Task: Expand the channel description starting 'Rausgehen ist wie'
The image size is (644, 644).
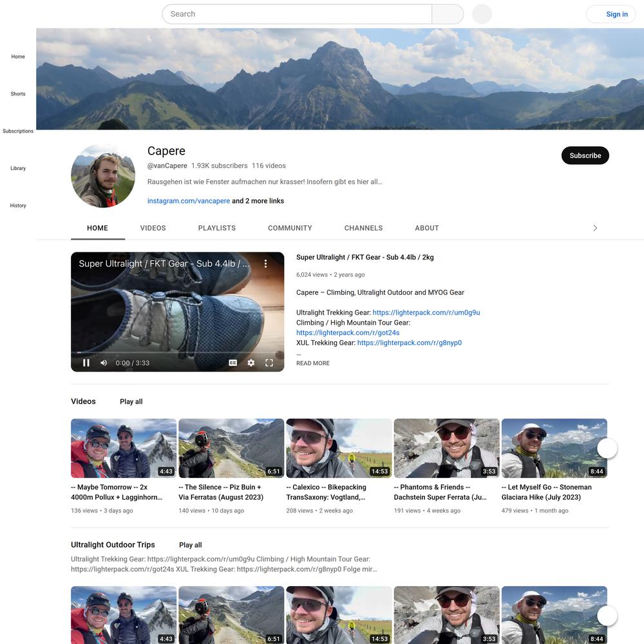Action: [x=265, y=182]
